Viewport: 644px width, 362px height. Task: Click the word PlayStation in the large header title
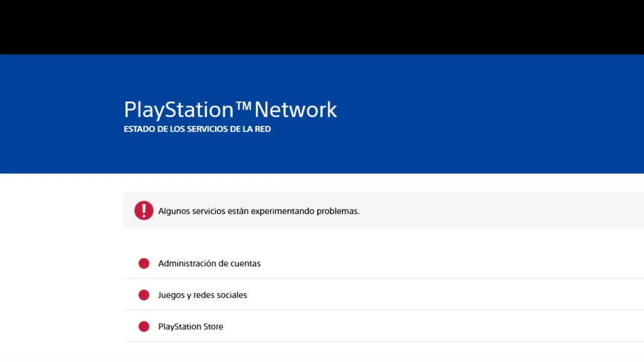(x=179, y=110)
